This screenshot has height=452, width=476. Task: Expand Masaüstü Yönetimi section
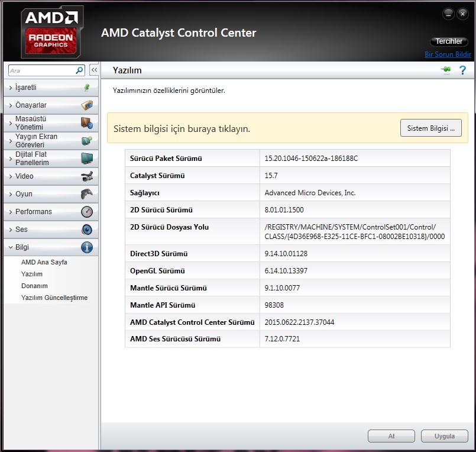coord(51,123)
